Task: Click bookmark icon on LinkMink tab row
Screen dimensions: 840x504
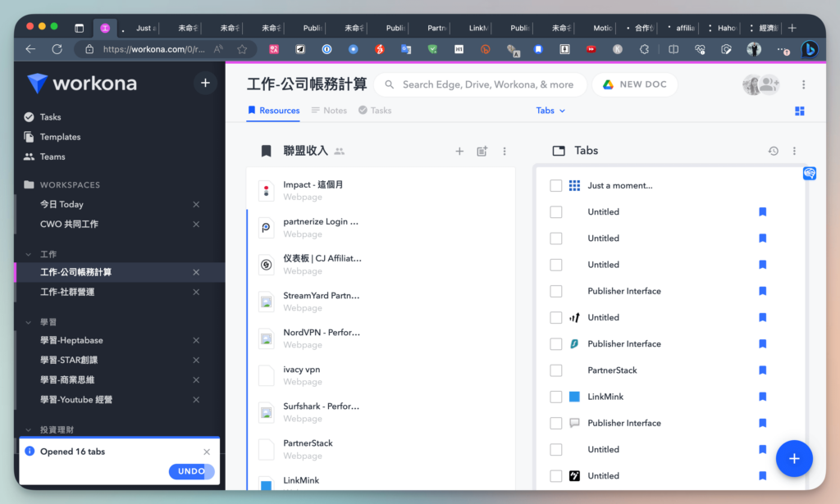Action: point(762,397)
